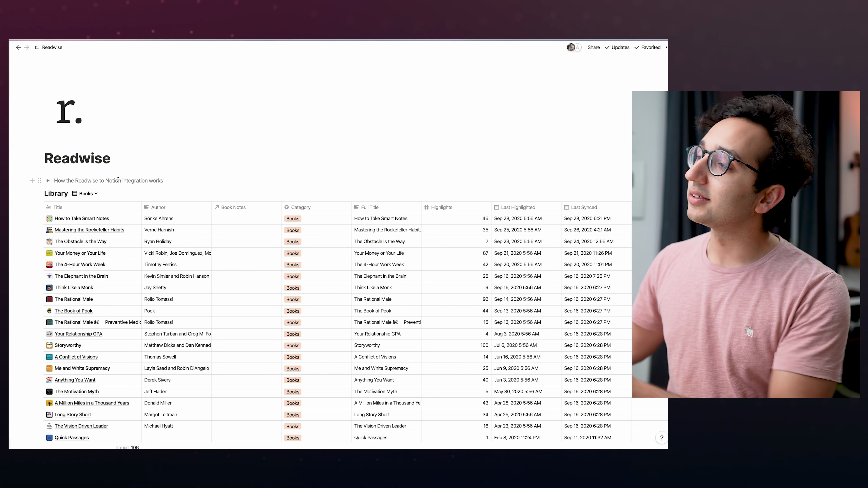Select author cell Ryan Holiday

coord(176,242)
